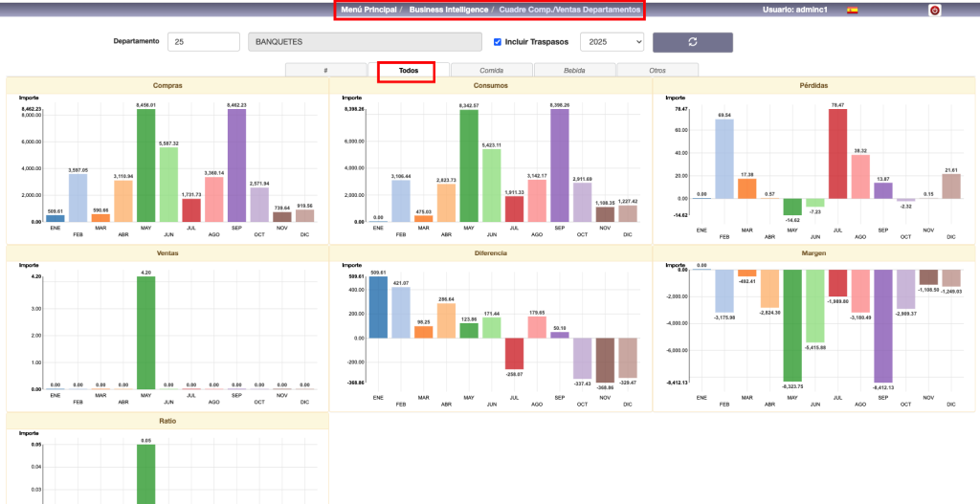980x504 pixels.
Task: Click the BANQUETES department name field
Action: 364,42
